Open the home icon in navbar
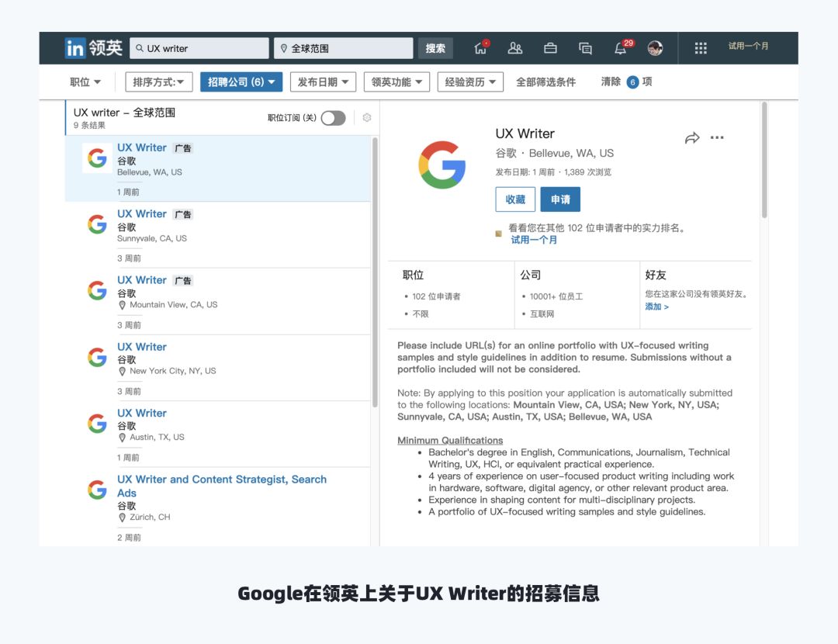 (x=480, y=48)
